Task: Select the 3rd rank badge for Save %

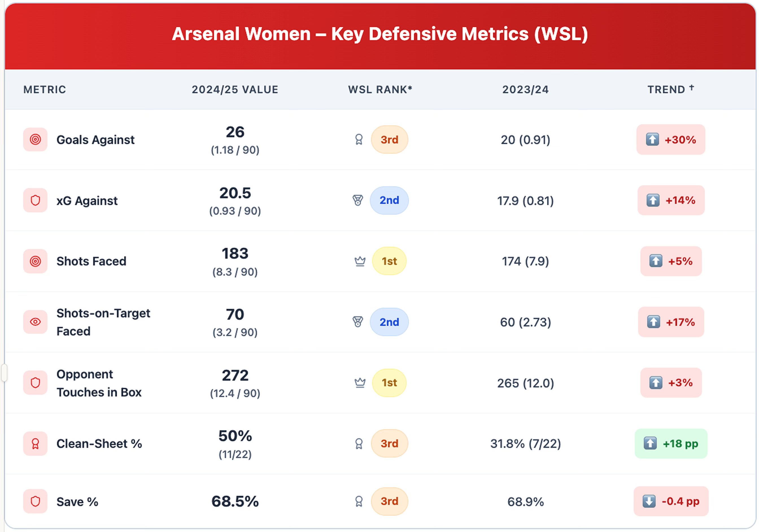Action: pyautogui.click(x=390, y=501)
